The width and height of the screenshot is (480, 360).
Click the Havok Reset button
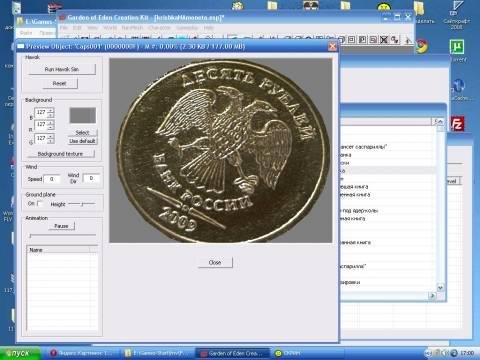click(60, 83)
